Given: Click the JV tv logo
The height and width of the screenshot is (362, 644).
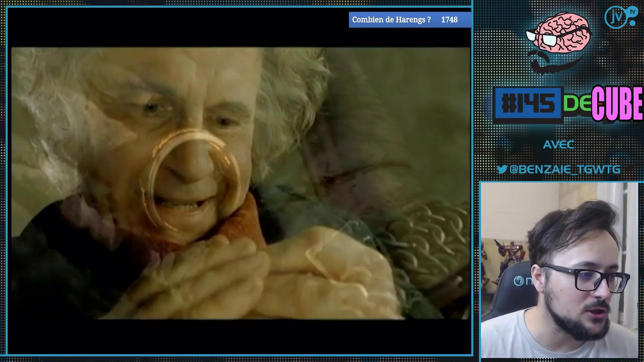Looking at the screenshot, I should tap(620, 17).
